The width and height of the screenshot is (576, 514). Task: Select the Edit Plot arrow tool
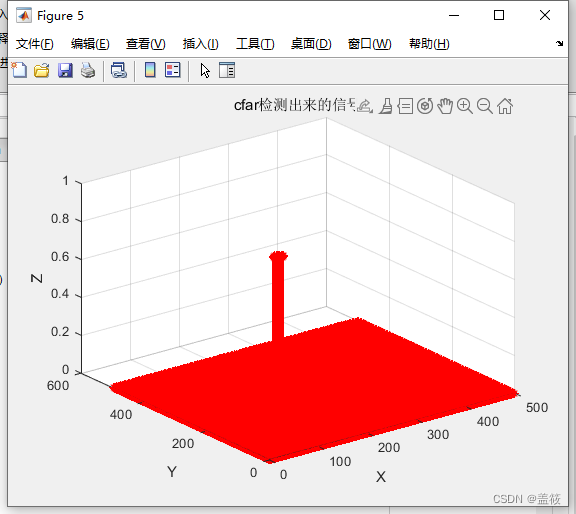[x=205, y=71]
